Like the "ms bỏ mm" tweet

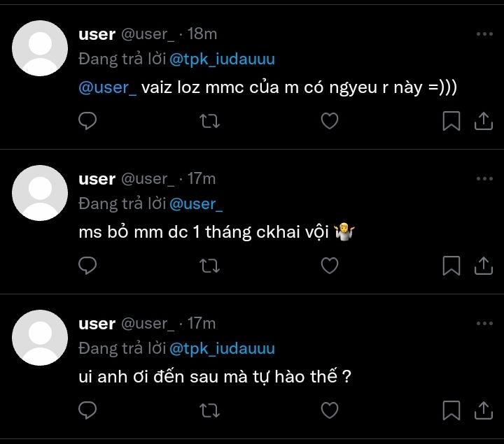(x=329, y=266)
